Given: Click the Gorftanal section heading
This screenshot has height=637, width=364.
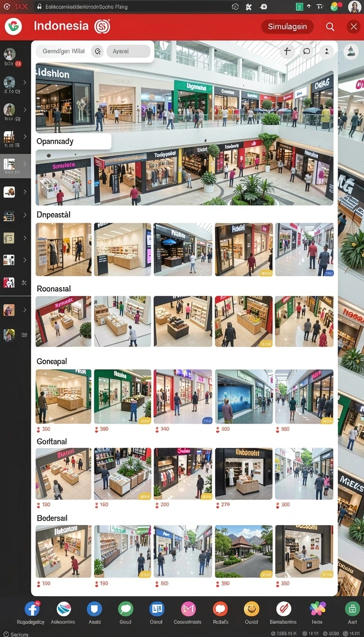Looking at the screenshot, I should [52, 441].
